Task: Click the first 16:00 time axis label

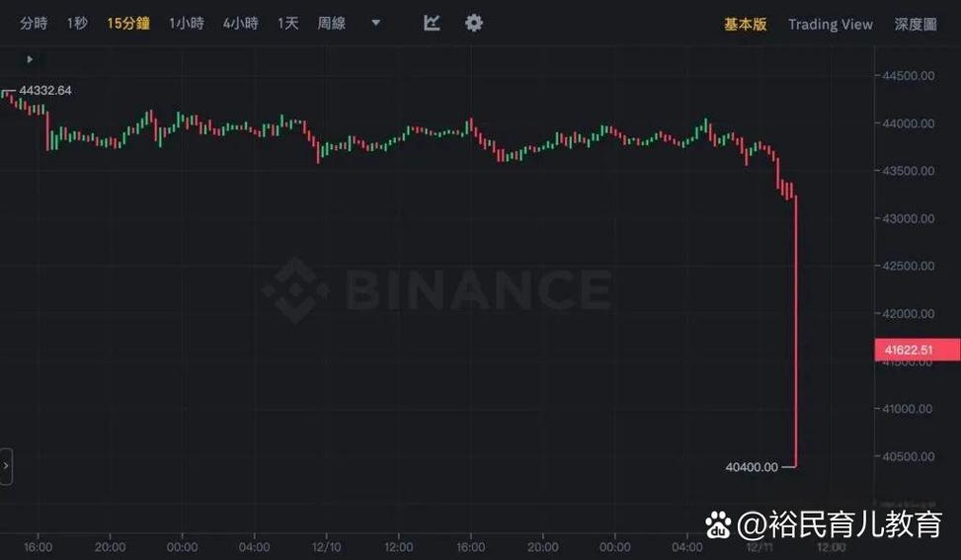Action: point(38,546)
